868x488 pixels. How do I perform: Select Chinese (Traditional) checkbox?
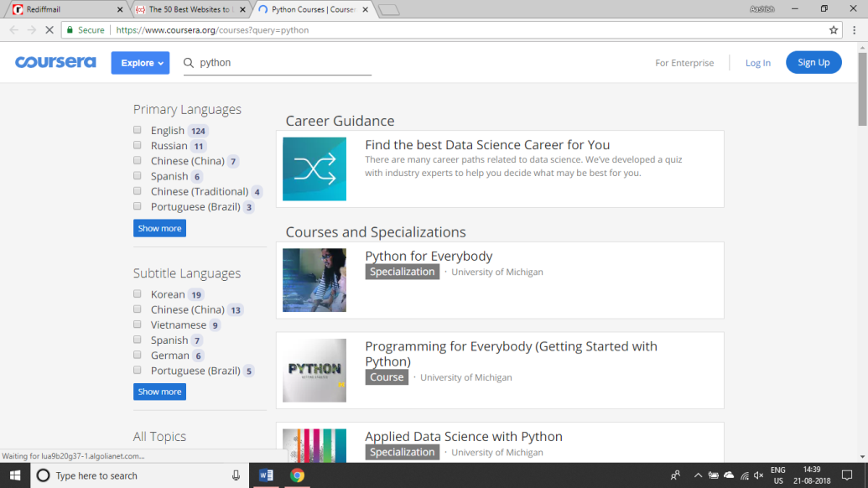tap(138, 191)
